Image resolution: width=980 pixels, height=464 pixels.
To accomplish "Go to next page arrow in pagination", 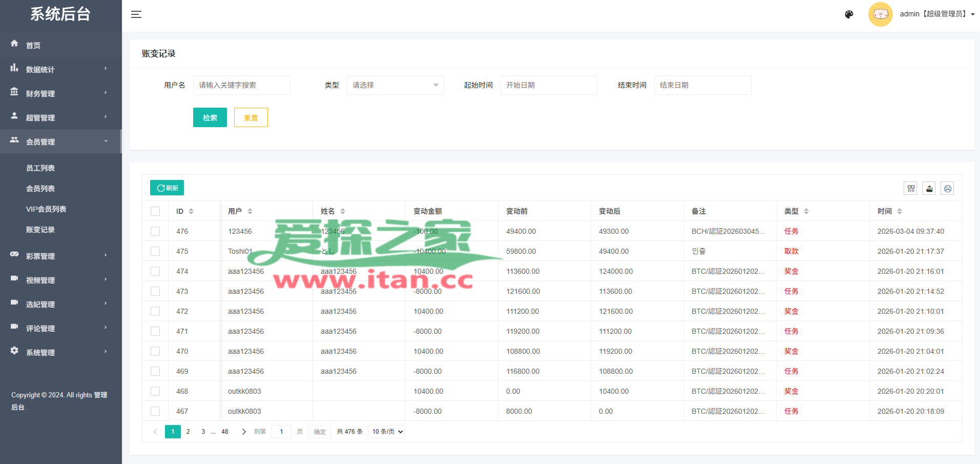I will coord(244,432).
